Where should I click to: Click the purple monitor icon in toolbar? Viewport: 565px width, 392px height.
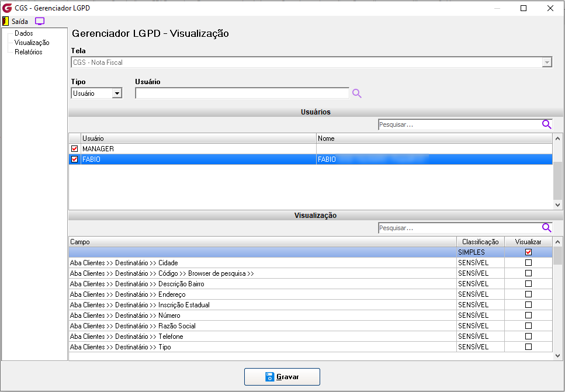40,21
